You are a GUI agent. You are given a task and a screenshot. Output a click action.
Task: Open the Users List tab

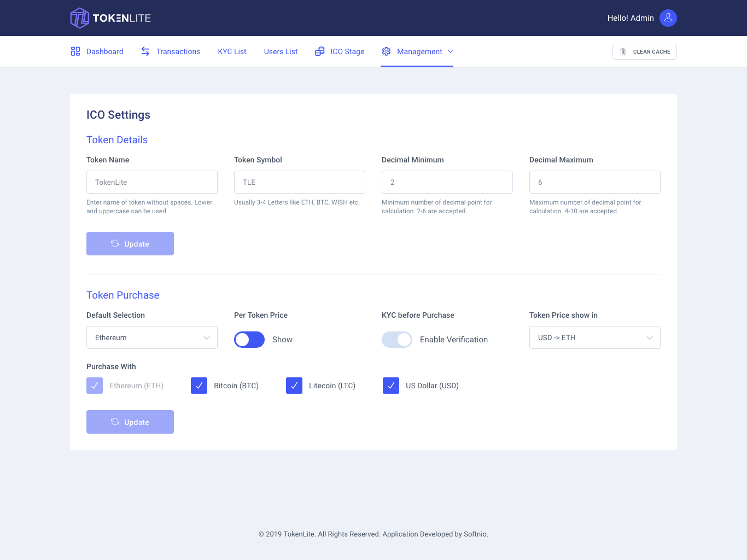click(281, 51)
